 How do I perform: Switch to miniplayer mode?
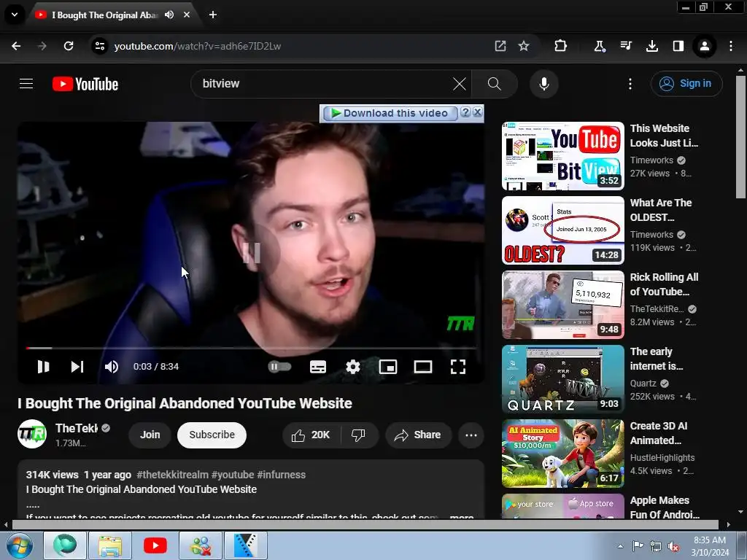point(388,366)
